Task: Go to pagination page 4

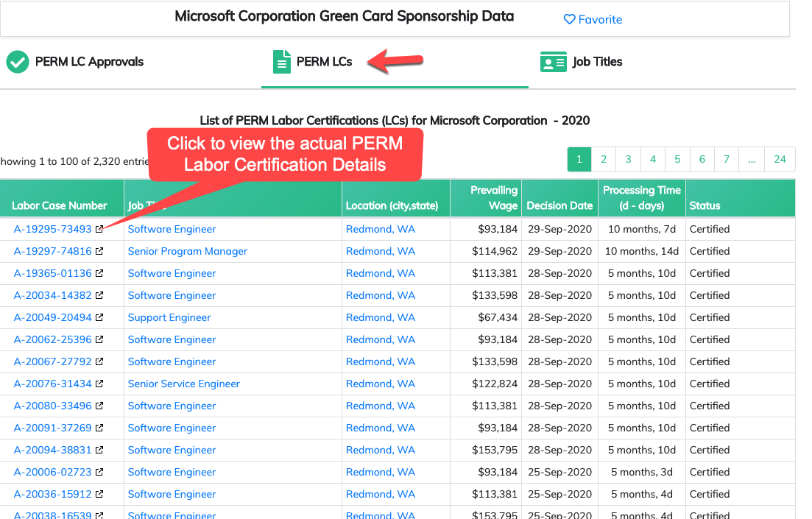Action: point(652,160)
